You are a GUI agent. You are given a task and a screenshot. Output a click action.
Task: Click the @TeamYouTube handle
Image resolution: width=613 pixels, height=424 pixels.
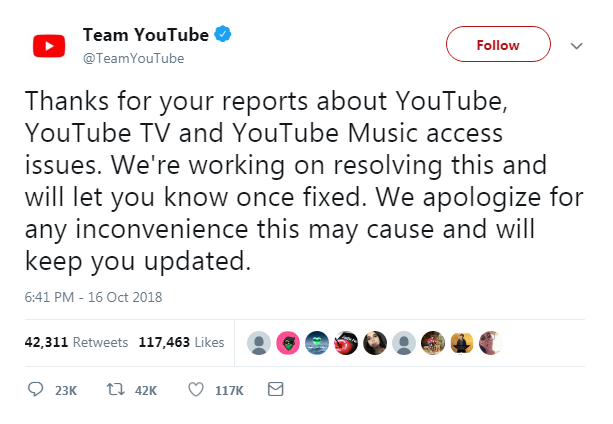coord(133,58)
